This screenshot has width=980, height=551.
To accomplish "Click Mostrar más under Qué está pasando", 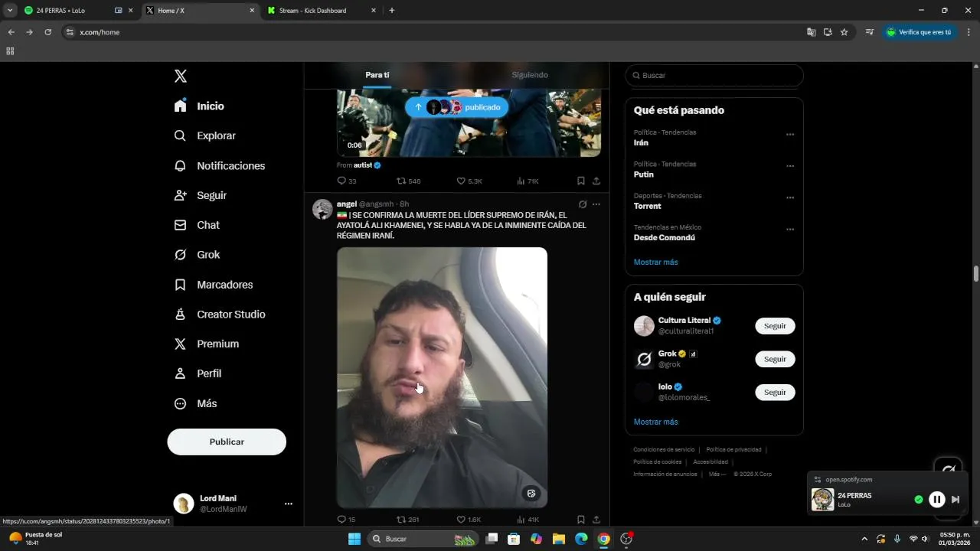I will pos(655,262).
